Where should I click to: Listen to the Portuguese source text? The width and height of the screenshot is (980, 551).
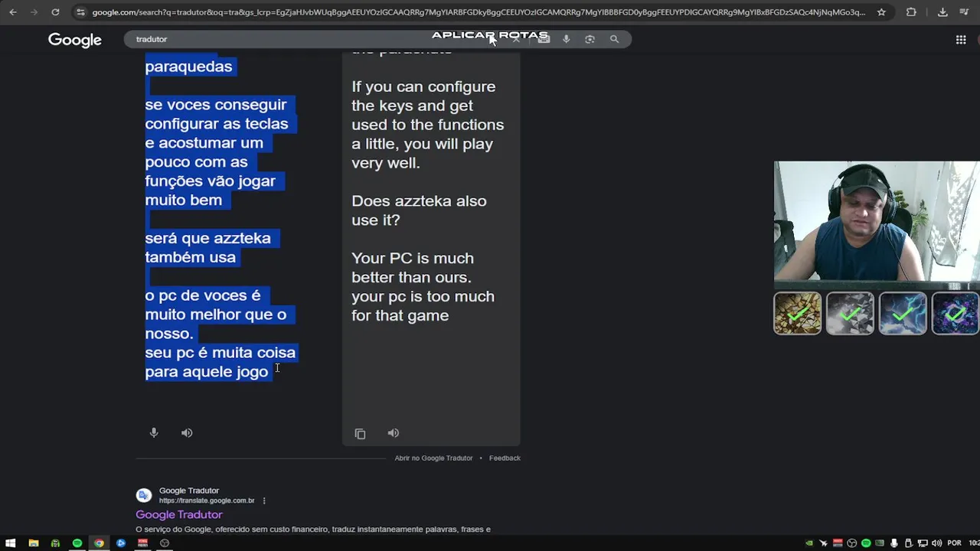pos(187,433)
